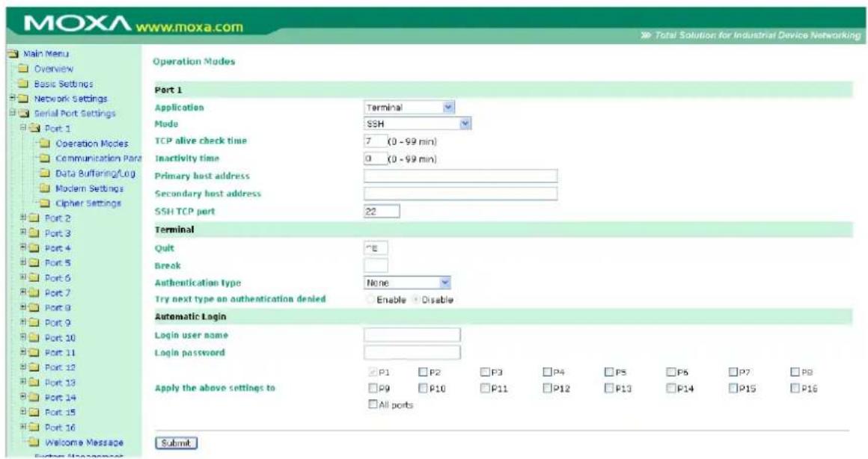Expand the Port 3 tree node
868x459 pixels.
tap(23, 232)
